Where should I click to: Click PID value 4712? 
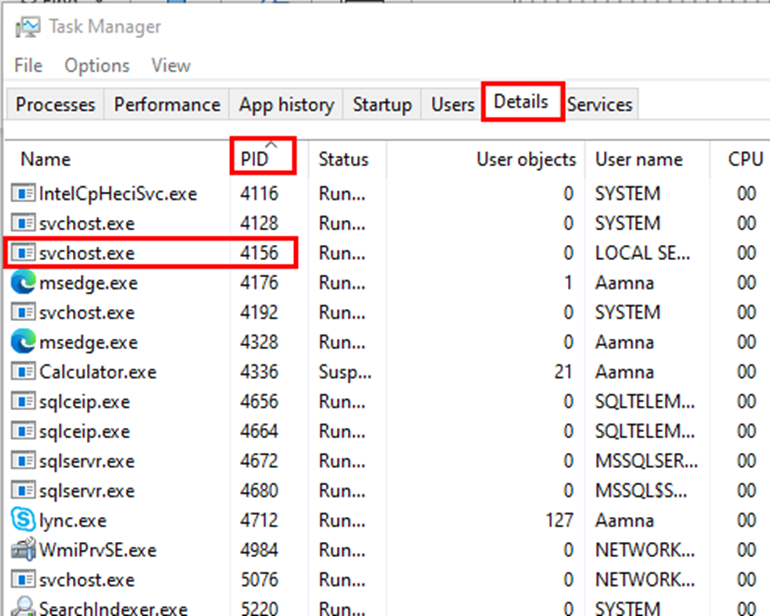(259, 520)
